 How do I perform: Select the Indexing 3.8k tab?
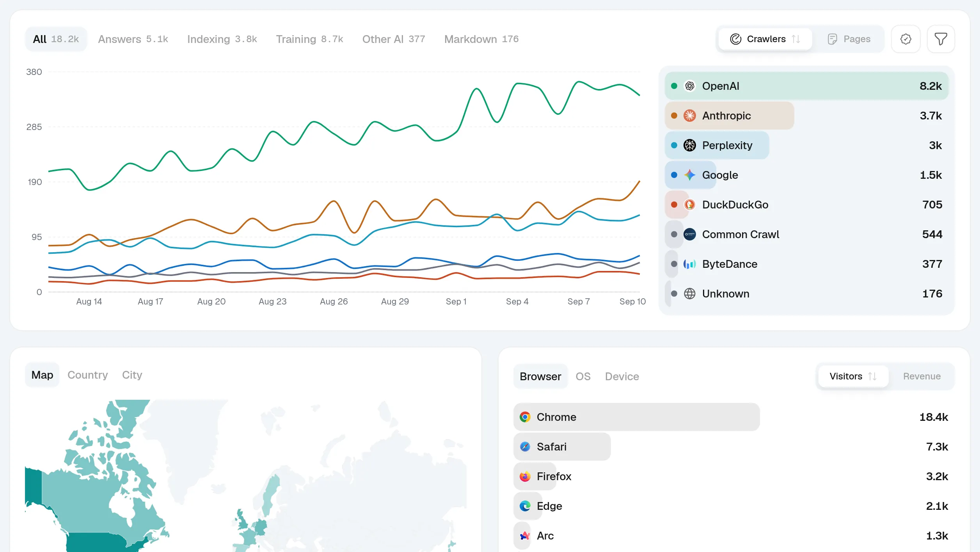pos(222,39)
